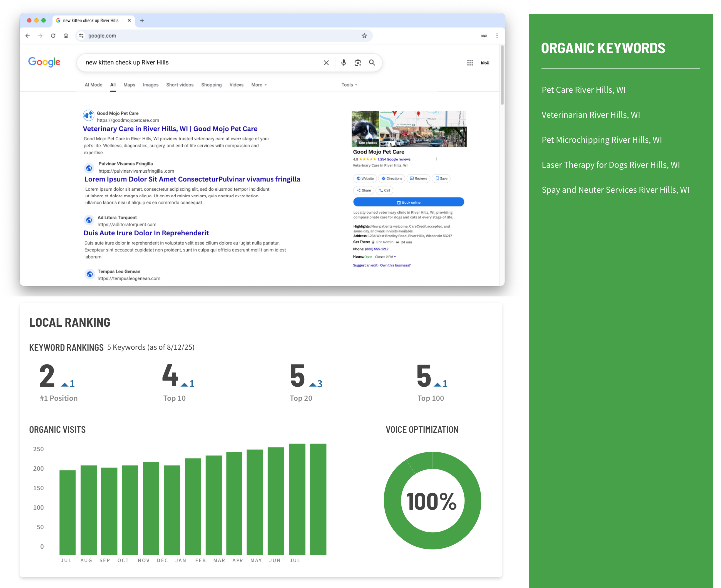The height and width of the screenshot is (588, 721).
Task: Expand the More search filters dropdown
Action: (259, 85)
